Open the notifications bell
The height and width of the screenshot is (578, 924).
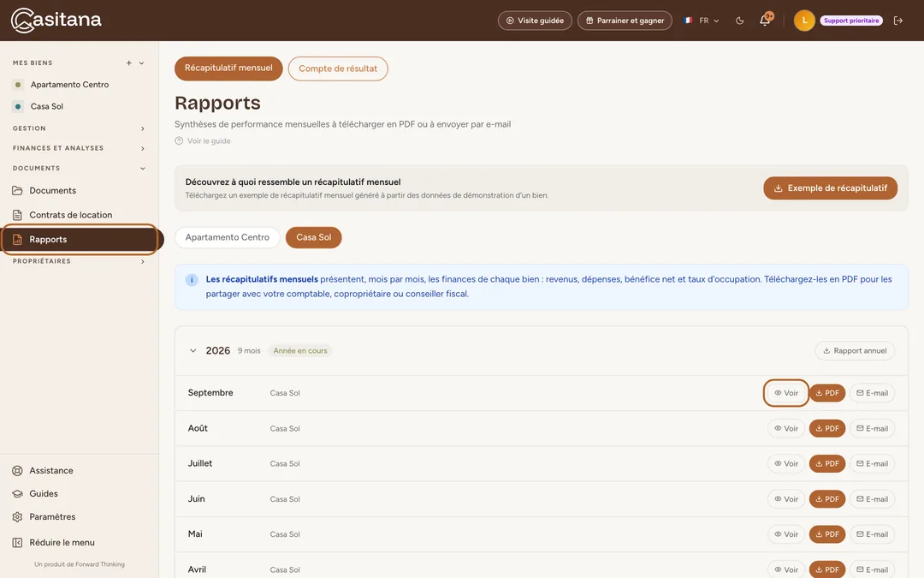(x=765, y=20)
